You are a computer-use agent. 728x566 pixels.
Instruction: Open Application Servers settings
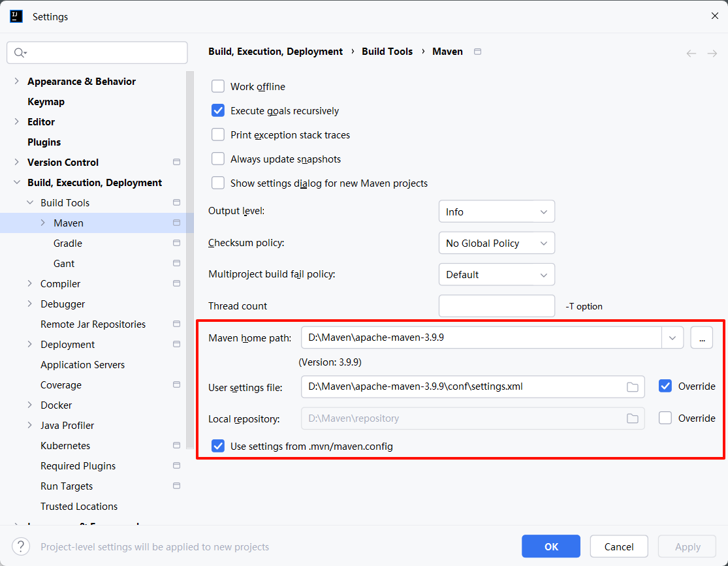coord(83,365)
